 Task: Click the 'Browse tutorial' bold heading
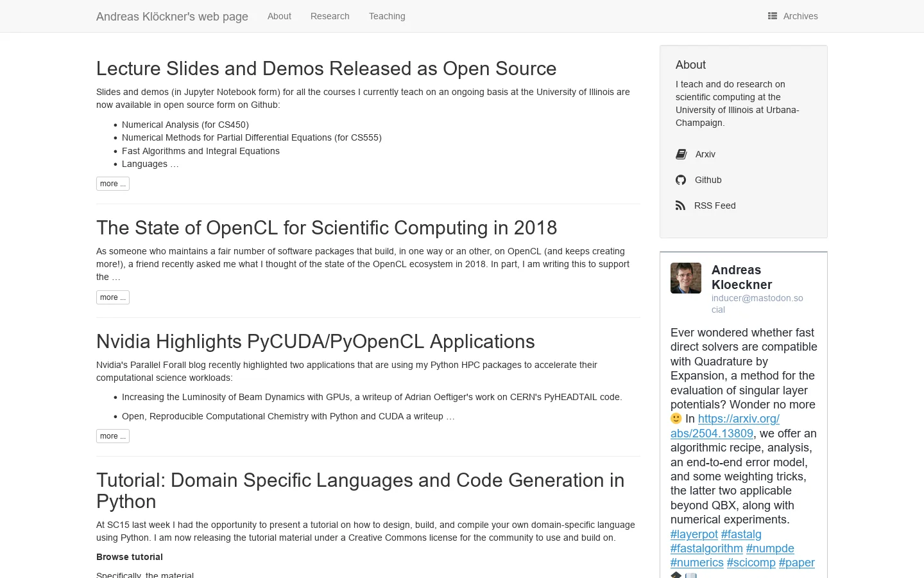[x=130, y=557]
